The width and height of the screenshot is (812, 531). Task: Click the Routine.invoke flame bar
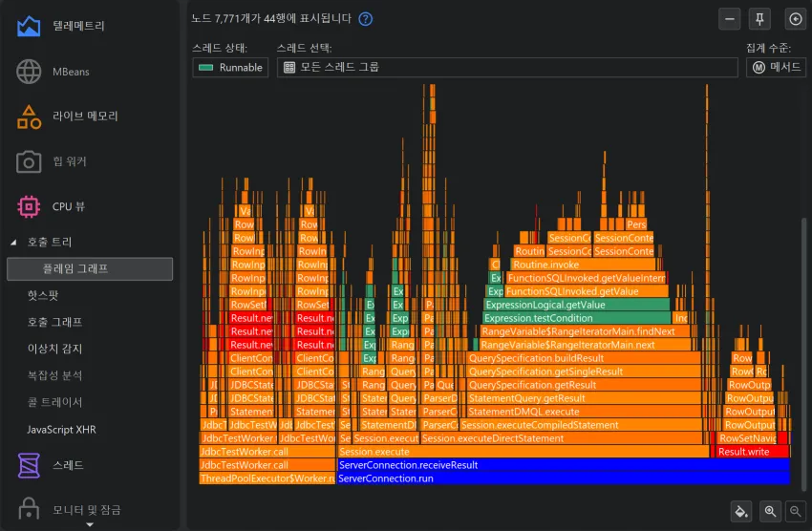583,265
